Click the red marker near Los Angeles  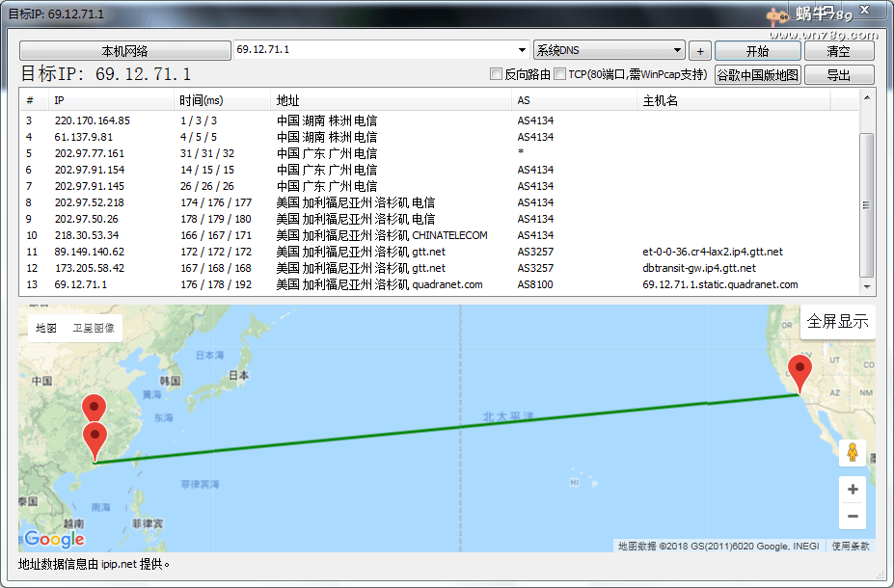click(799, 369)
